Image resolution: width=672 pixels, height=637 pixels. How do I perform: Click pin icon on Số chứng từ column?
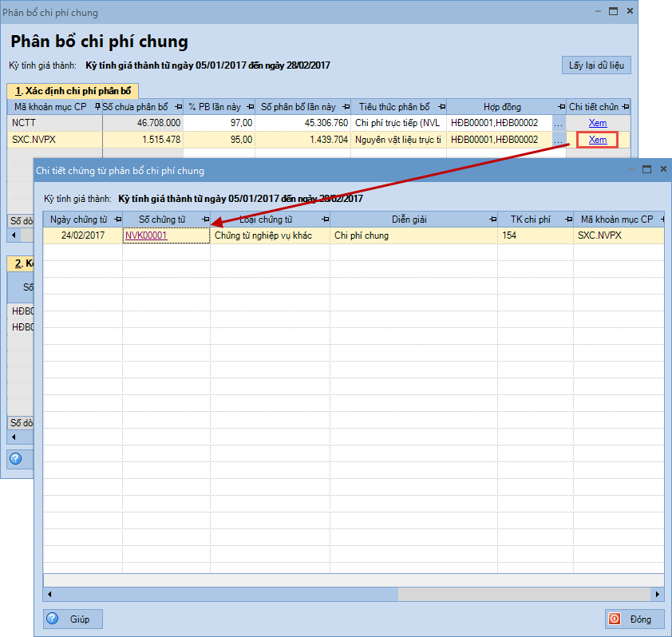(x=205, y=220)
